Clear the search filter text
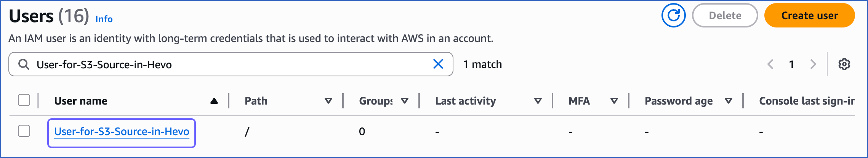 click(438, 64)
